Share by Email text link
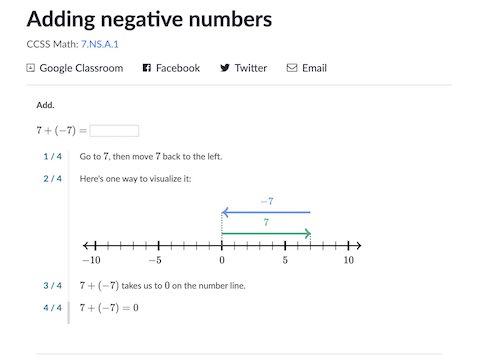Viewport: 500px width, 361px height. 314,68
